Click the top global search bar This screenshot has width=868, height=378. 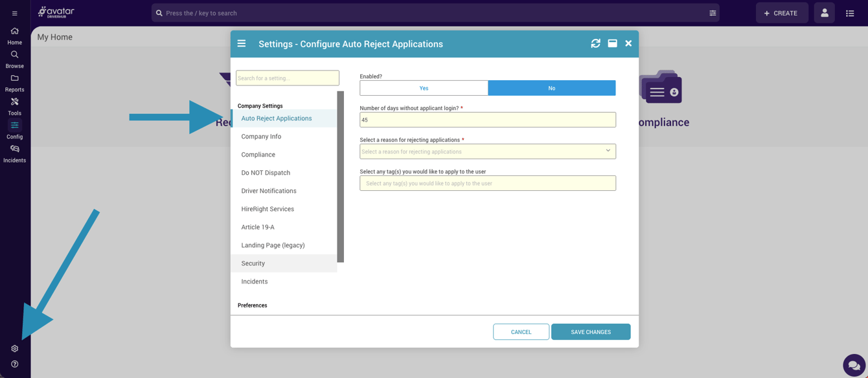(435, 13)
